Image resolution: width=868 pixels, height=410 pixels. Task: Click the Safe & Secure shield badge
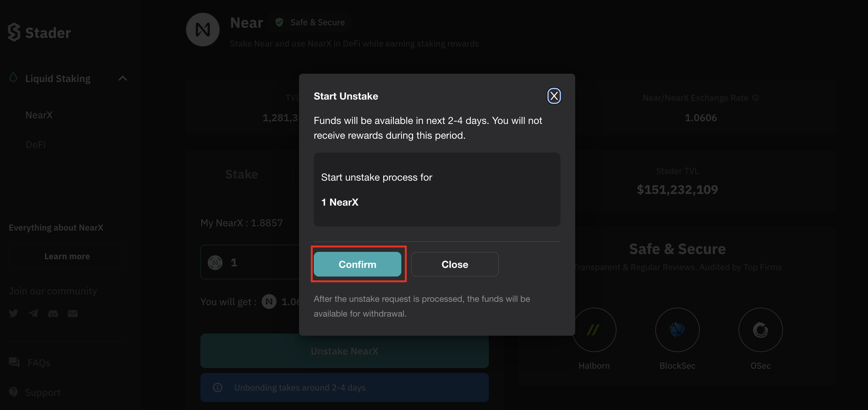tap(310, 22)
